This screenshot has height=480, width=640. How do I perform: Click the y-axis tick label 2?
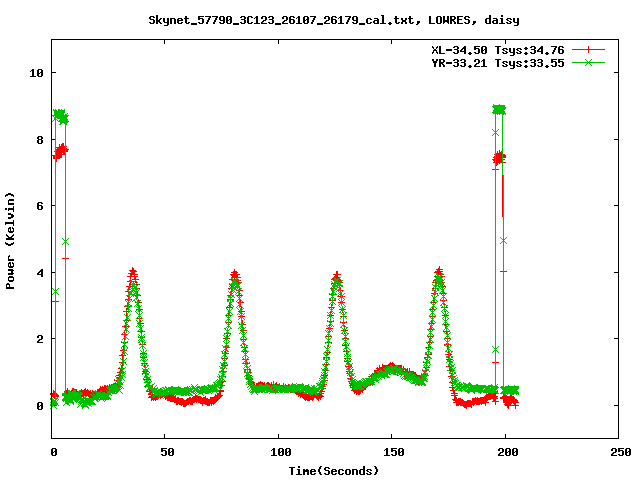click(40, 339)
